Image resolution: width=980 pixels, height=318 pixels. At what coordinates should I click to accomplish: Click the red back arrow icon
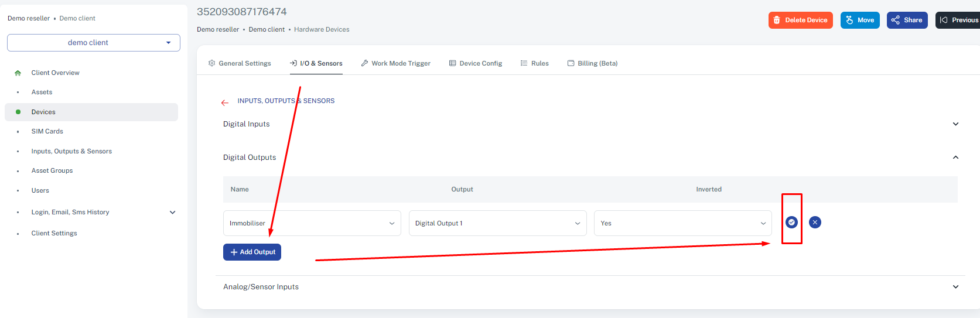pyautogui.click(x=225, y=102)
